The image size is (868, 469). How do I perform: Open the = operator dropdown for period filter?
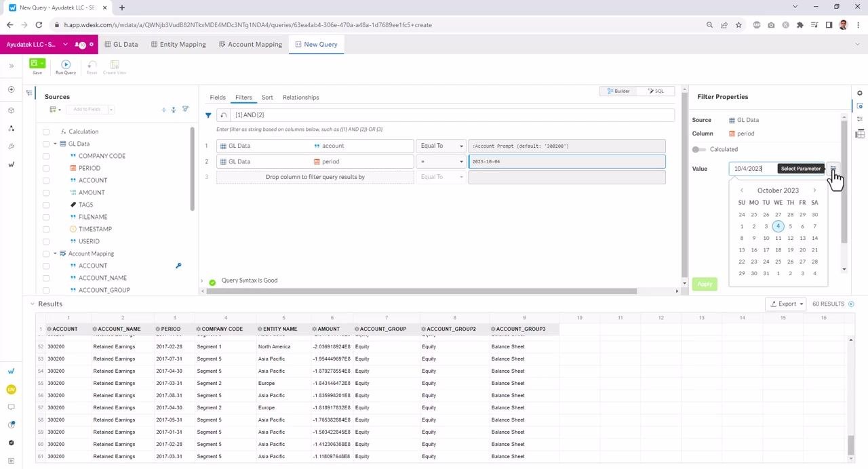pos(441,161)
